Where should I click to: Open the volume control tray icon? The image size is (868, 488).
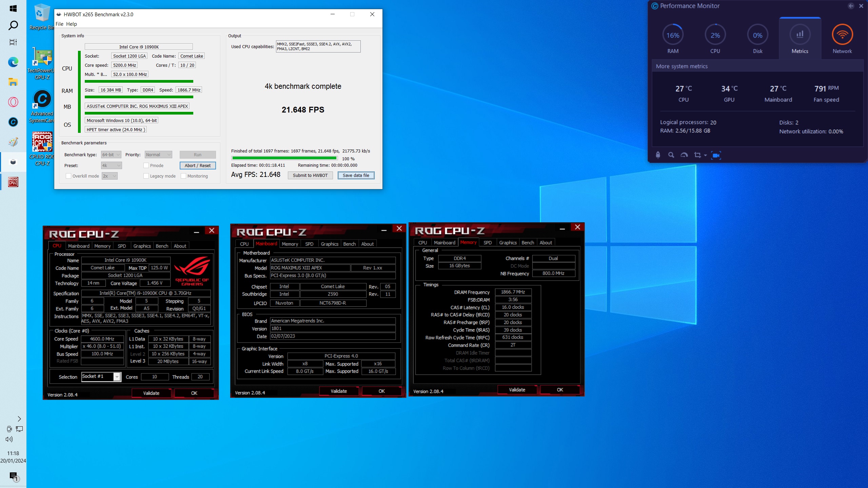point(9,439)
